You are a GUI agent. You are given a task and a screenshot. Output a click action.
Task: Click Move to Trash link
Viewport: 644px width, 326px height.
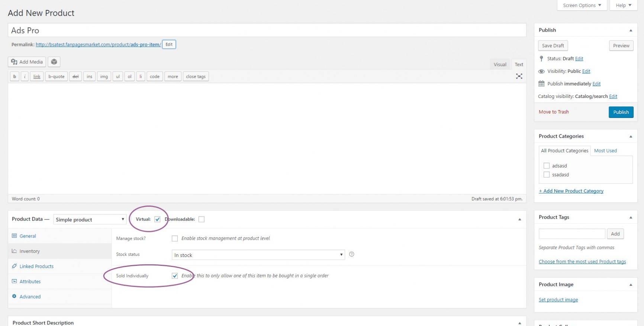(554, 112)
